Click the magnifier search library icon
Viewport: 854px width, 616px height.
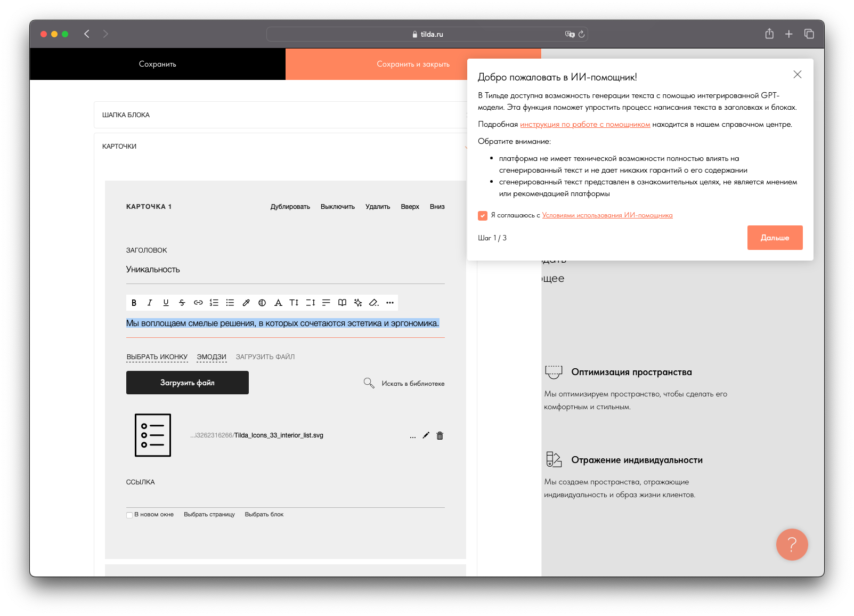click(369, 383)
